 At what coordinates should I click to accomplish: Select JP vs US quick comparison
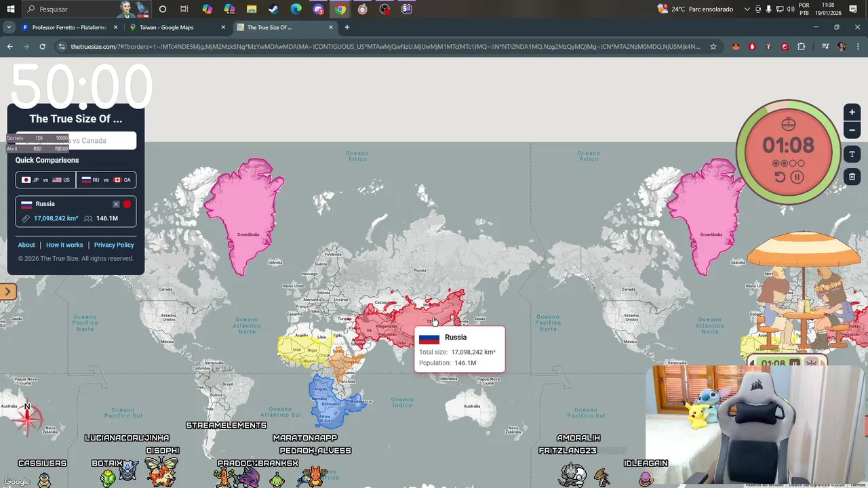click(x=45, y=180)
